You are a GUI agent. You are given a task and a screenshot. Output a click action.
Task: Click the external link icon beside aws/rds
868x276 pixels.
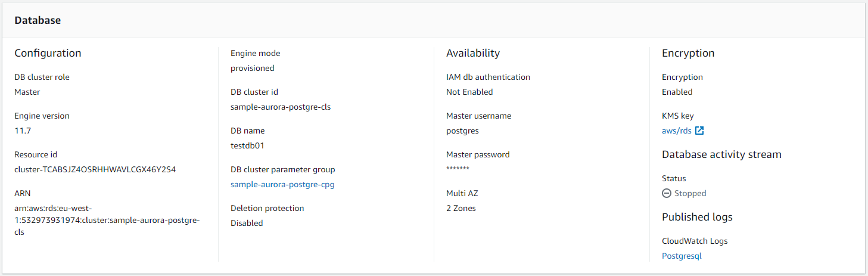pyautogui.click(x=700, y=131)
